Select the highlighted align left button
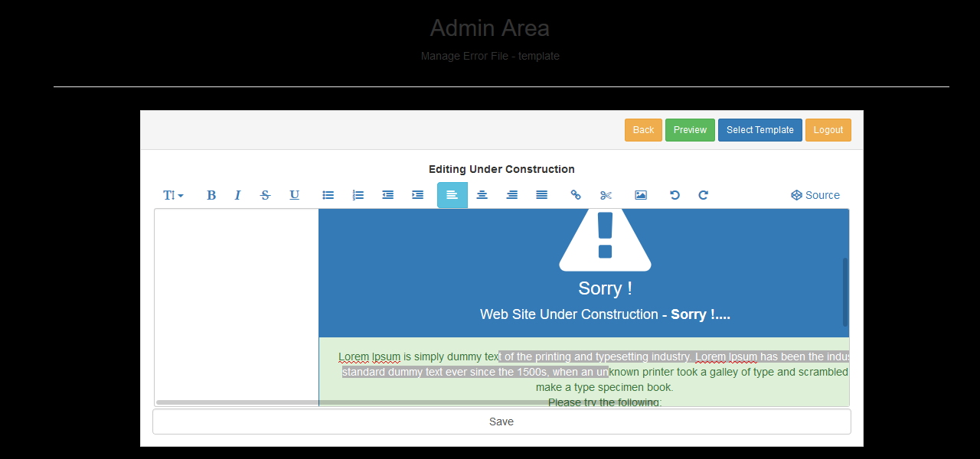980x459 pixels. pos(452,195)
